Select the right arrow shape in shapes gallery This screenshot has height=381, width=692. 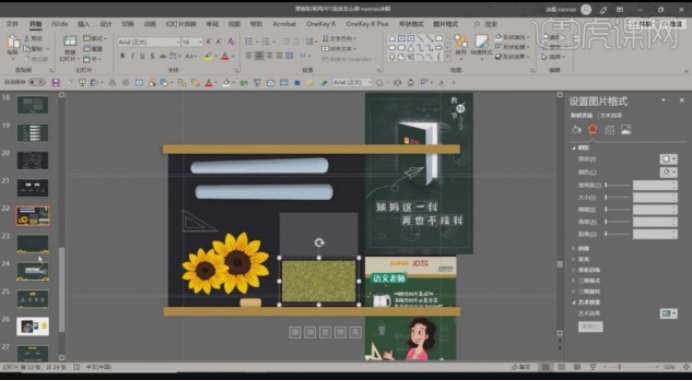pos(439,48)
